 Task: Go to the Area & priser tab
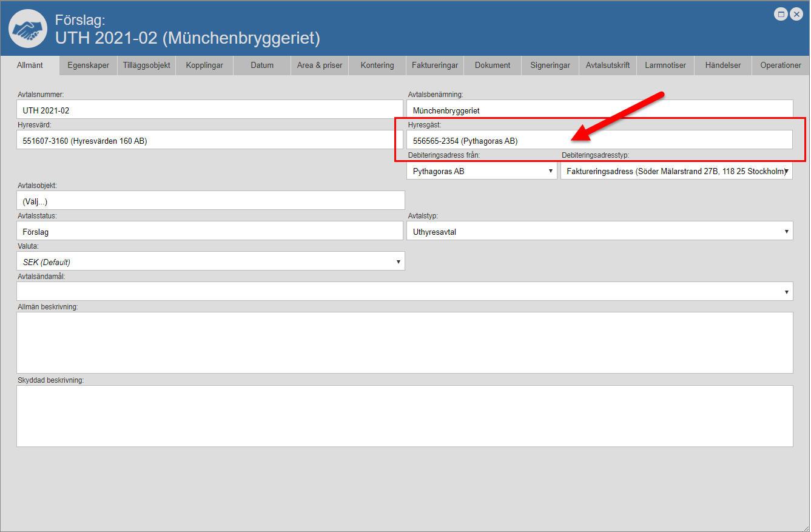pyautogui.click(x=320, y=66)
